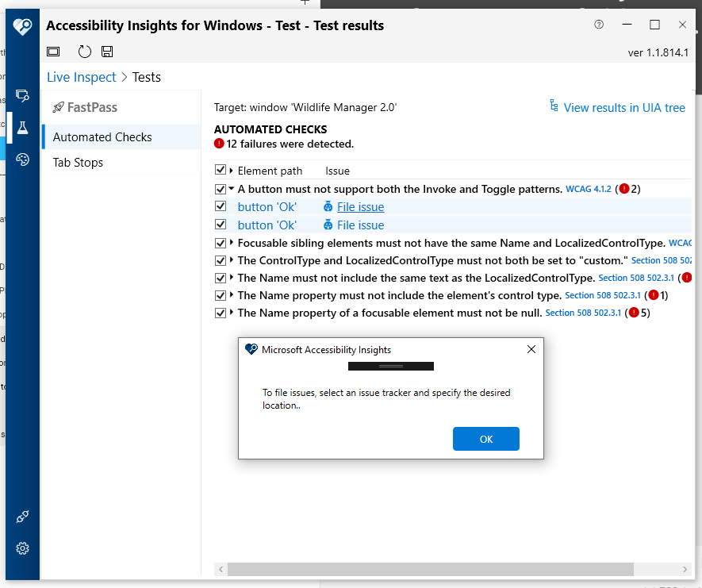Toggle Name must not include LocalizedControlType checkbox
The height and width of the screenshot is (588, 702).
220,278
